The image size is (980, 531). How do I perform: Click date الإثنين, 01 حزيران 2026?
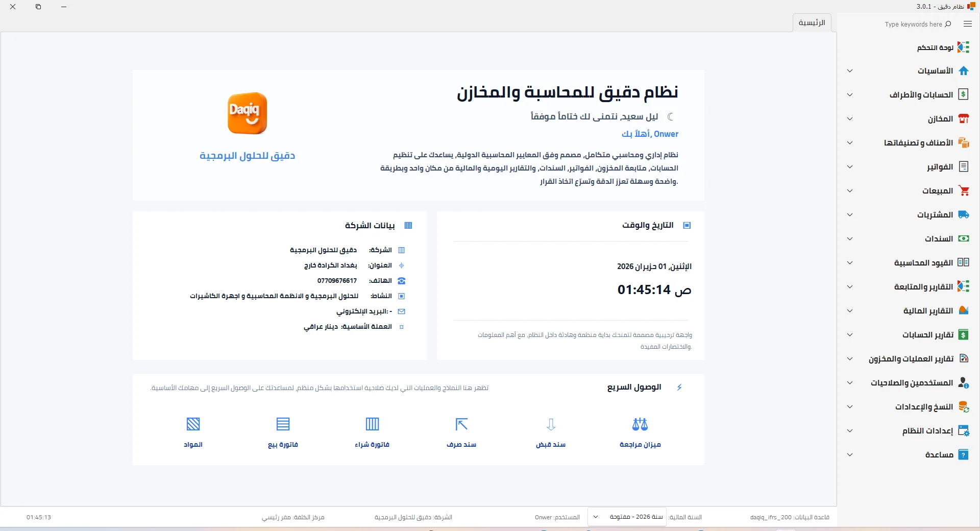[x=654, y=267]
